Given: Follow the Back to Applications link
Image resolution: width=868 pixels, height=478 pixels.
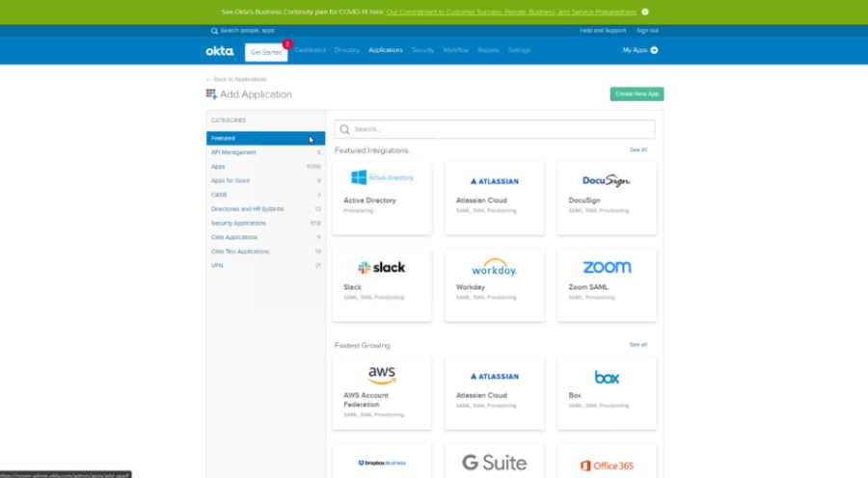Looking at the screenshot, I should pos(231,79).
